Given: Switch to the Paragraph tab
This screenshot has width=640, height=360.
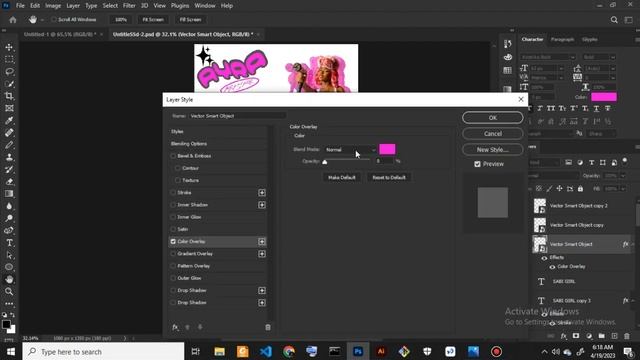Looking at the screenshot, I should [562, 40].
